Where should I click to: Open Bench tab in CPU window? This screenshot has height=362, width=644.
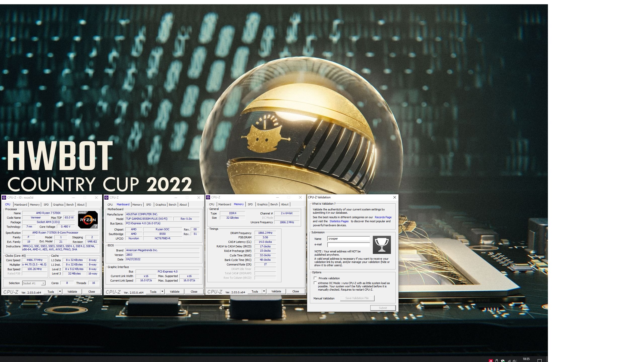70,205
